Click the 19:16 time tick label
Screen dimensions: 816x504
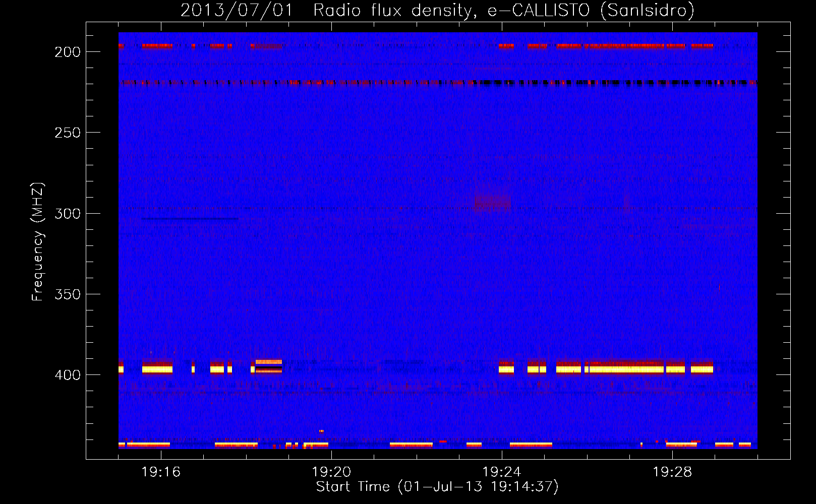tap(161, 472)
